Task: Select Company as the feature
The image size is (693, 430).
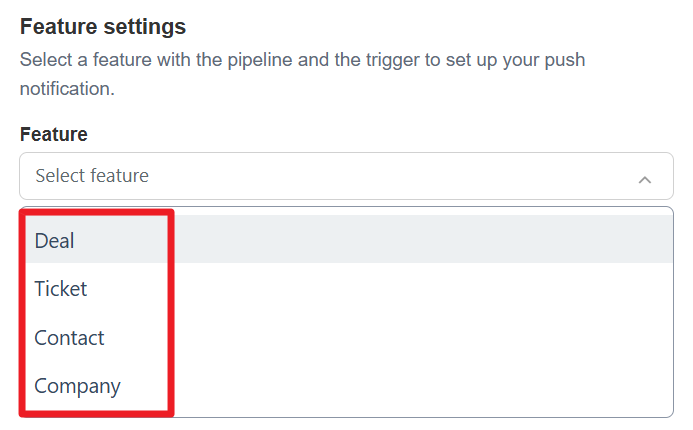Action: click(x=77, y=386)
